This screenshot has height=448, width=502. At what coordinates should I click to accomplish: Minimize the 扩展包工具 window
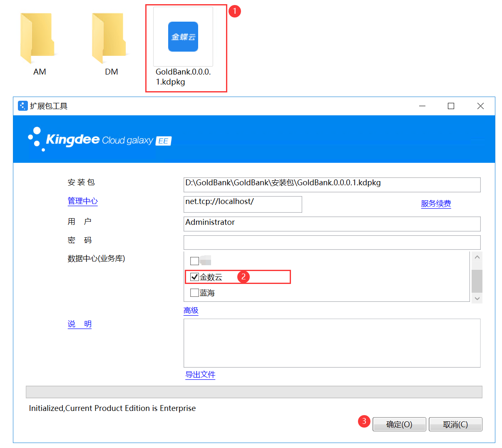pos(422,106)
